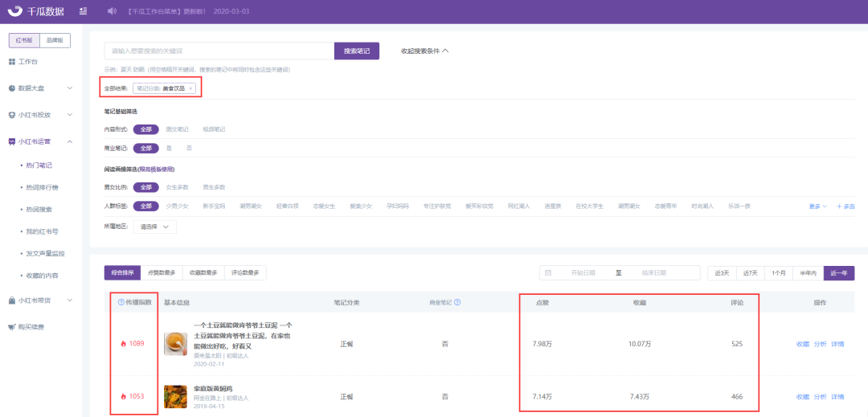868x417 pixels.
Task: Click the announcement speaker icon
Action: click(x=112, y=11)
